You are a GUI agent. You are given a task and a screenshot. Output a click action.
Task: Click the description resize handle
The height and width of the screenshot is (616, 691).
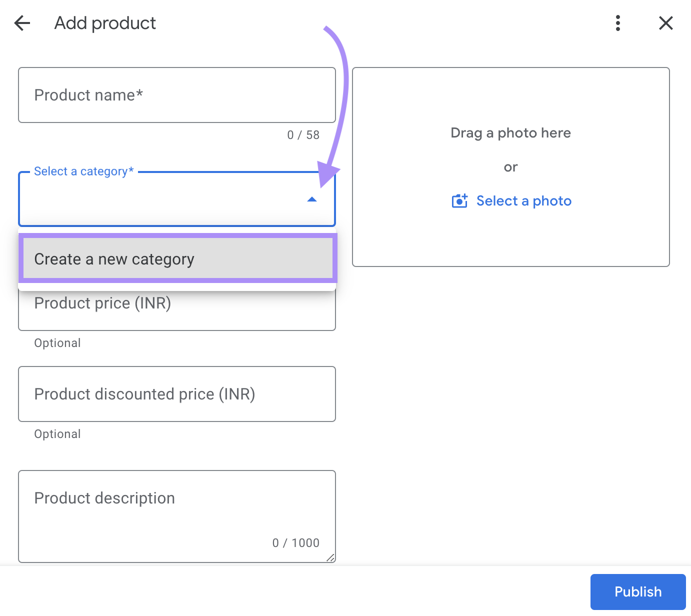coord(330,558)
